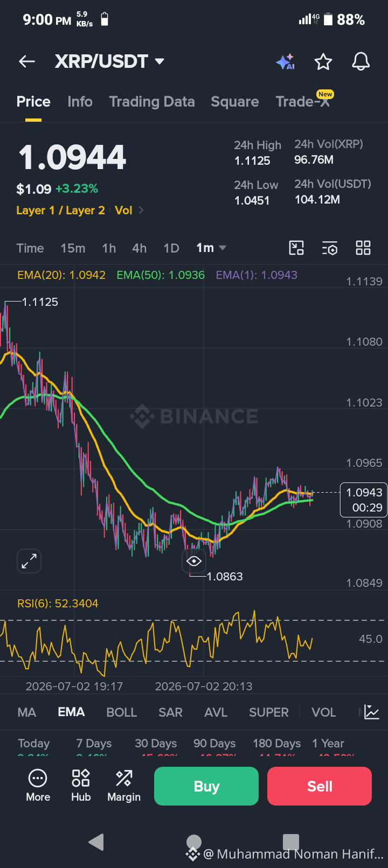Screen dimensions: 388x868
Task: Select the EMA indicator
Action: 71,712
